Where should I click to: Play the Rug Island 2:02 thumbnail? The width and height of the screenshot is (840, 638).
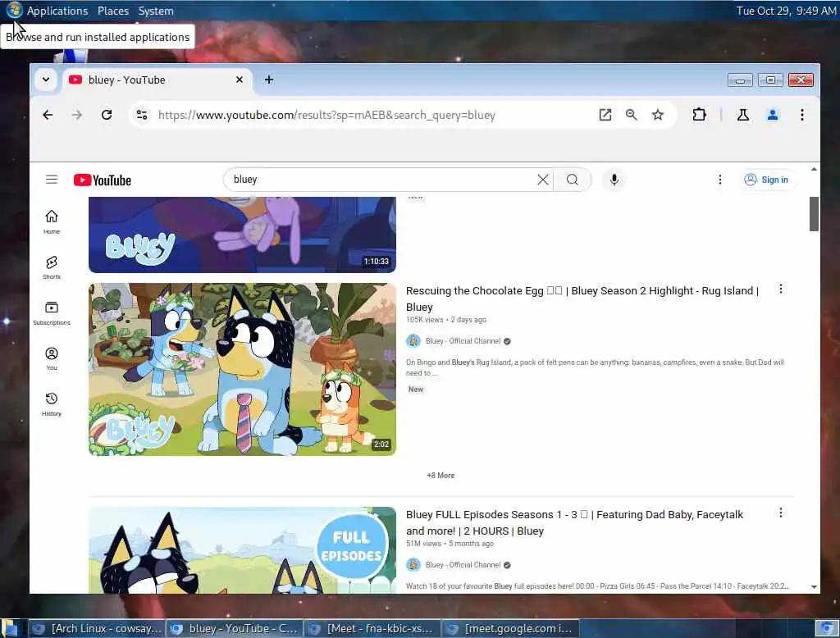[x=242, y=370]
